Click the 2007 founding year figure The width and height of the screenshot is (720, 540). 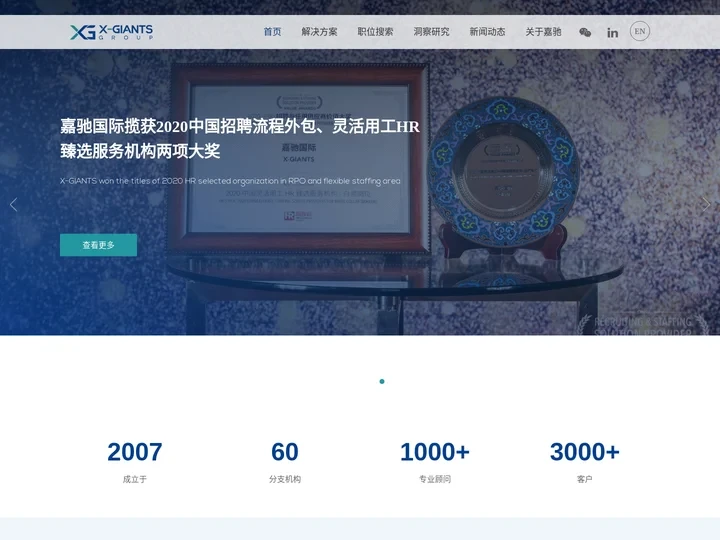click(x=135, y=452)
